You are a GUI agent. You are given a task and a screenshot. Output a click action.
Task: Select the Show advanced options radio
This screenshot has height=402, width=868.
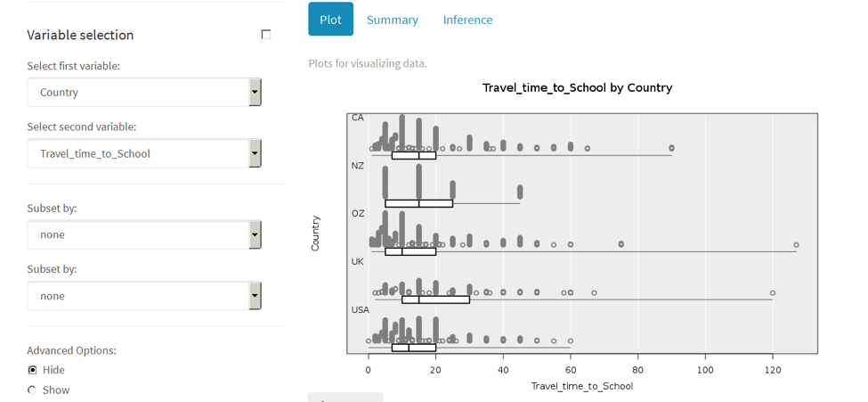click(x=32, y=390)
